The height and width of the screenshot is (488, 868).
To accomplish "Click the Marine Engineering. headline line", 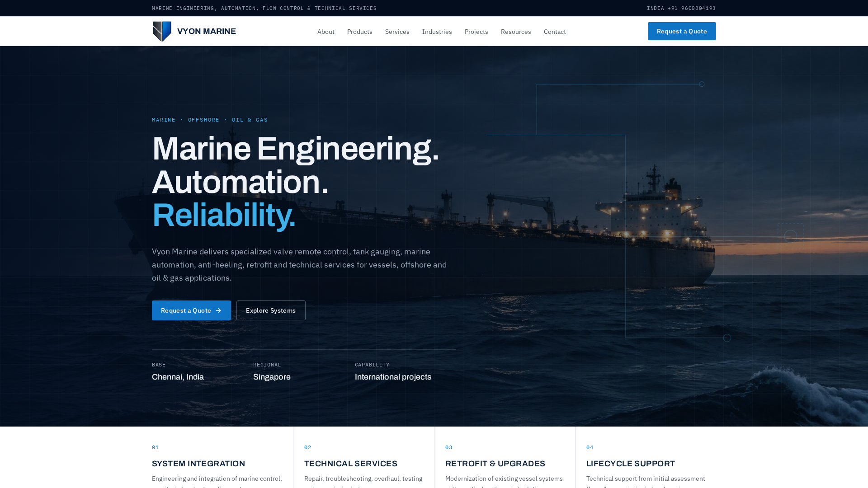I will (x=295, y=149).
